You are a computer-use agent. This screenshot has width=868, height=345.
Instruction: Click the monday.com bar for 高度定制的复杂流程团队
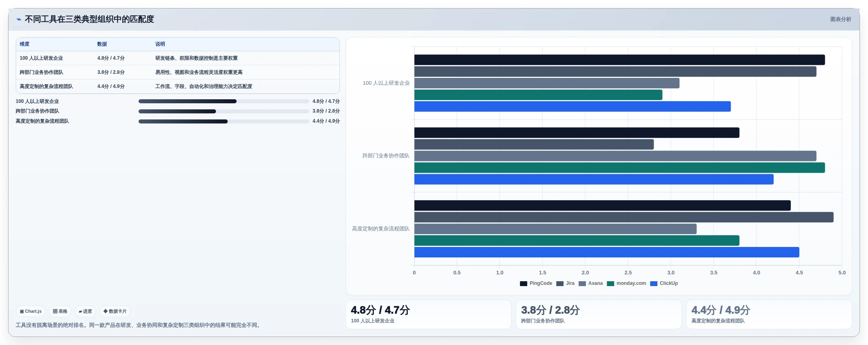coord(577,240)
